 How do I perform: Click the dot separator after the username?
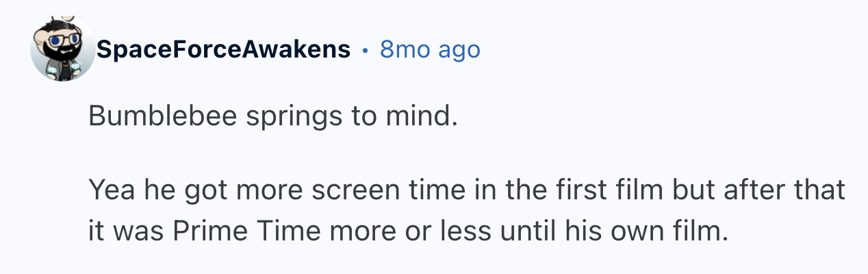(366, 49)
